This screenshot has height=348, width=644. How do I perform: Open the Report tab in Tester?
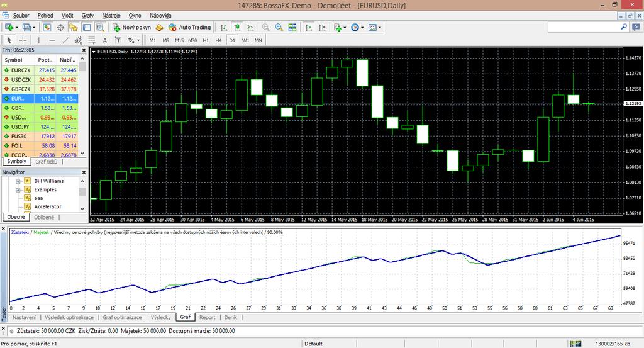pos(207,317)
